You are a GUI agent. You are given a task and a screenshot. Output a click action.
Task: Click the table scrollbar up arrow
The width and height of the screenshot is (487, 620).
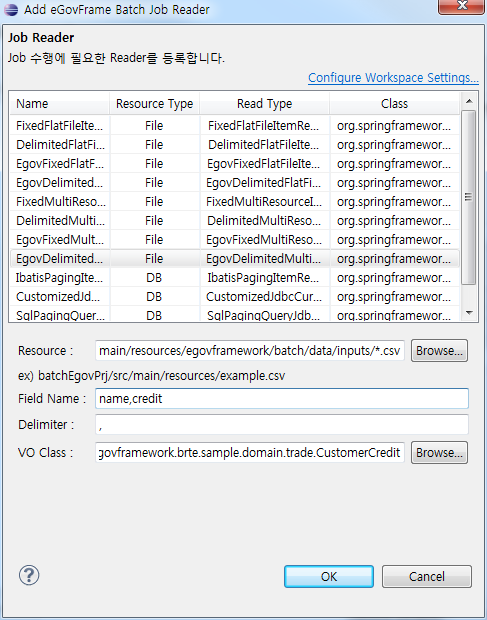pyautogui.click(x=469, y=102)
